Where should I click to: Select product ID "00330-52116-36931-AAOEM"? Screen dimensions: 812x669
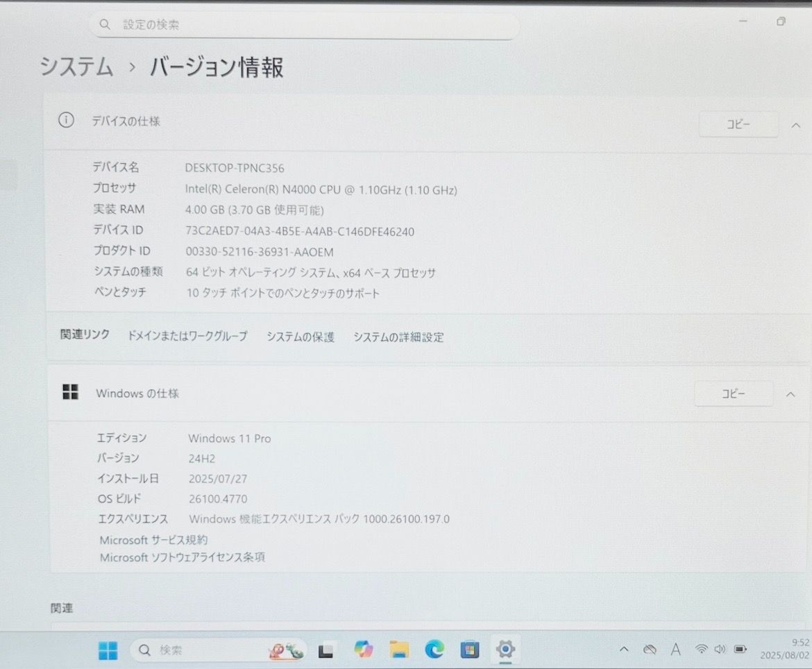coord(260,252)
